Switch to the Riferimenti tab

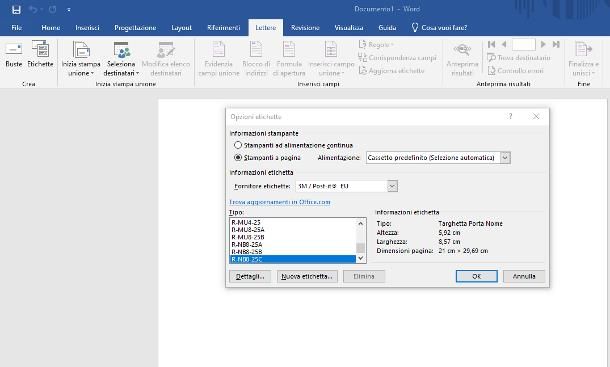(224, 28)
